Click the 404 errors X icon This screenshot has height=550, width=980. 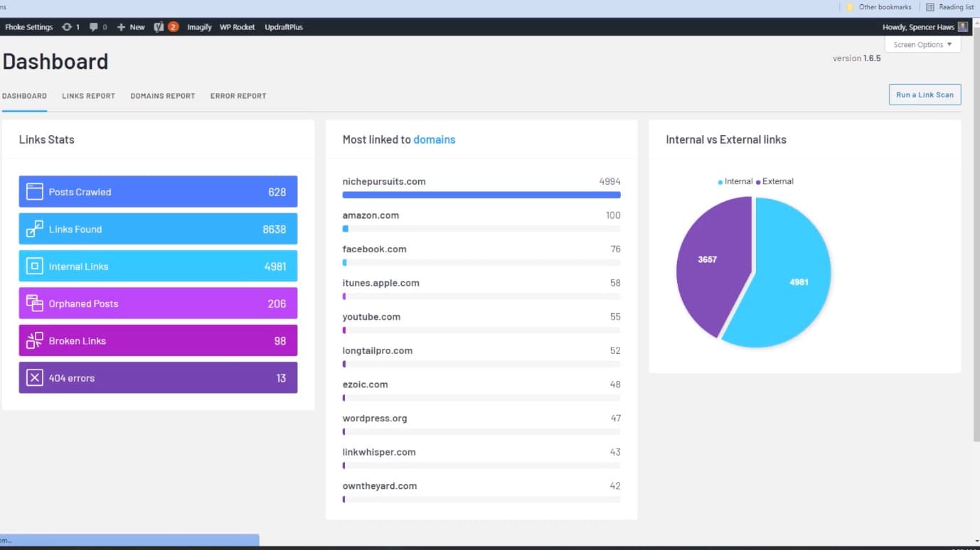coord(34,378)
